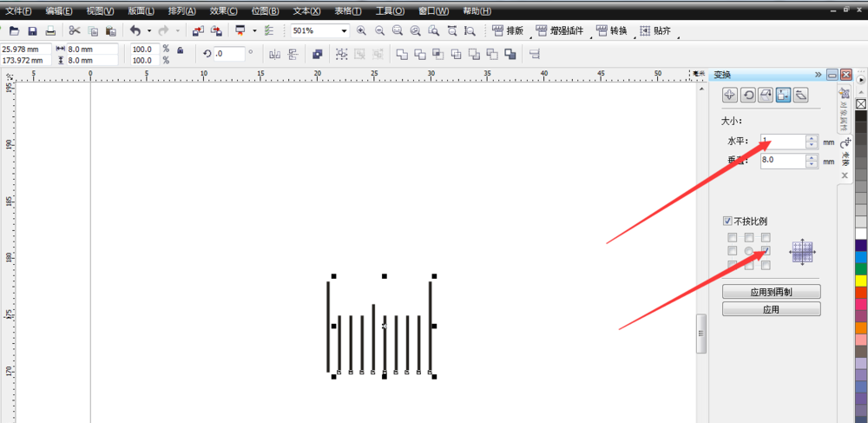Pick the yellow swatch in color palette
This screenshot has width=868, height=423.
[x=861, y=281]
